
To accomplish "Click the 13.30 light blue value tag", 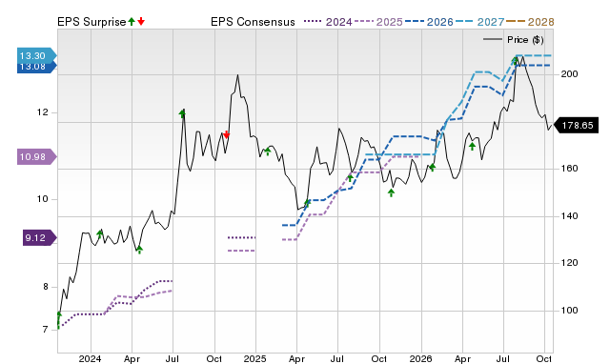I will [36, 55].
